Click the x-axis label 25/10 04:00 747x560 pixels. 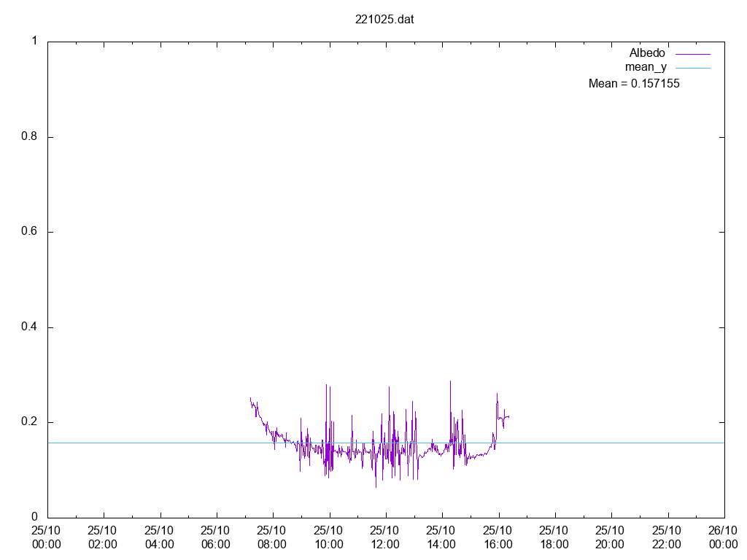pos(159,537)
